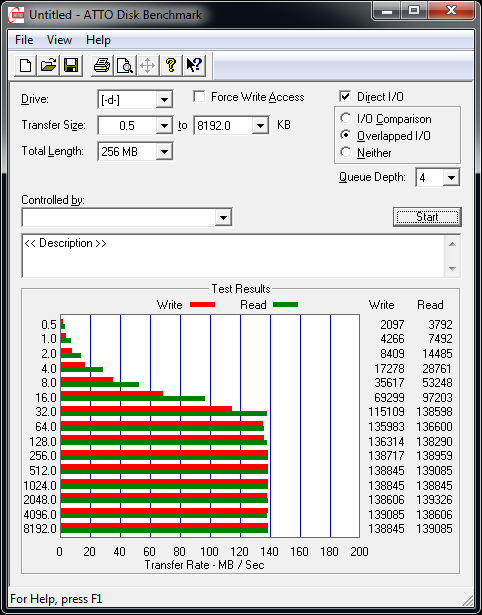Save results with the floppy disk icon
The height and width of the screenshot is (615, 482).
(71, 65)
